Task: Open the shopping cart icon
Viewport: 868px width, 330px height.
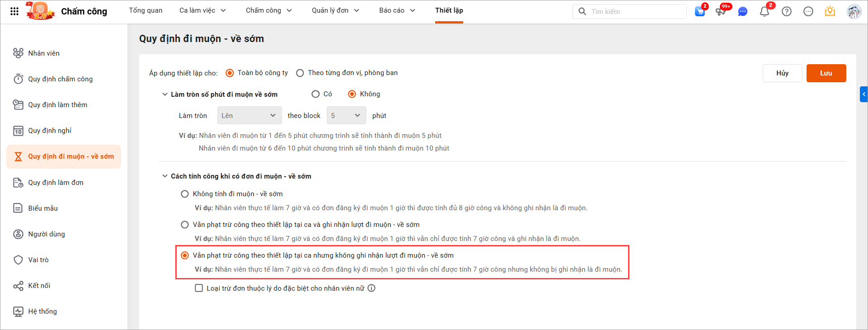Action: (700, 11)
